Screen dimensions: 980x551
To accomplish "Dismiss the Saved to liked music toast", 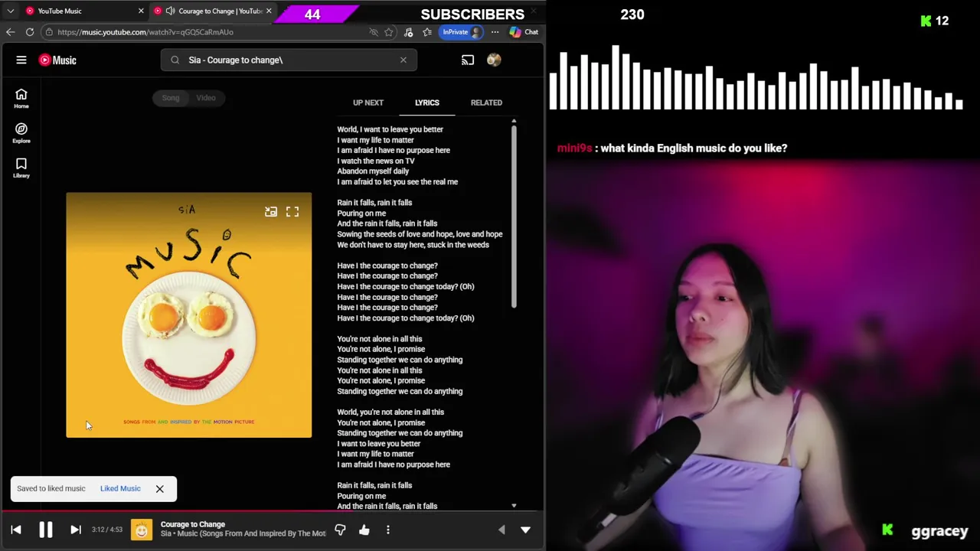I will click(160, 488).
